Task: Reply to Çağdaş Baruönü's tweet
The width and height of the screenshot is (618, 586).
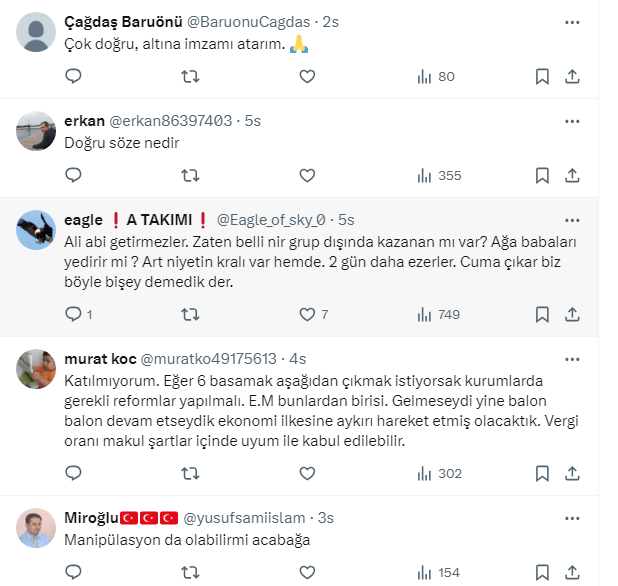Action: click(73, 76)
